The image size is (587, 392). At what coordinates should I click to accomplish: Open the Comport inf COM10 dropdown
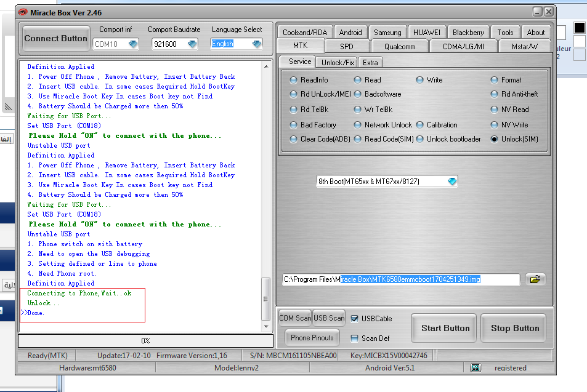(x=133, y=44)
